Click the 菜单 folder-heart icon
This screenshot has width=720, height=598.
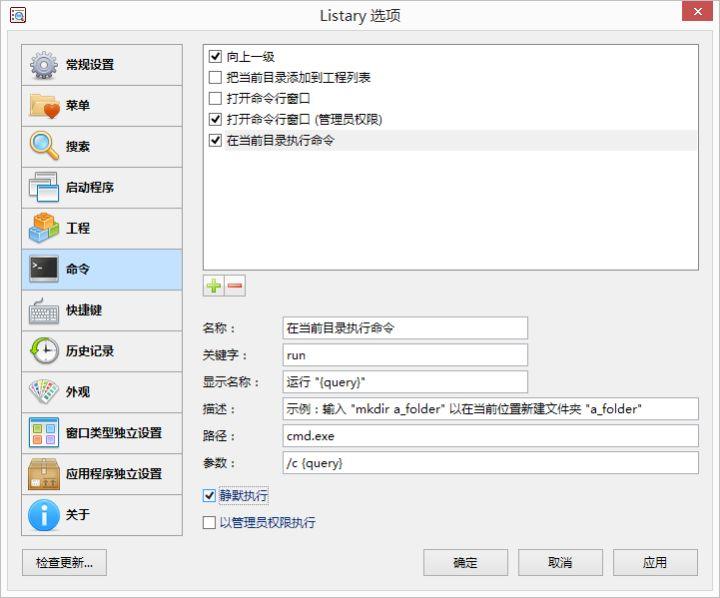(44, 106)
